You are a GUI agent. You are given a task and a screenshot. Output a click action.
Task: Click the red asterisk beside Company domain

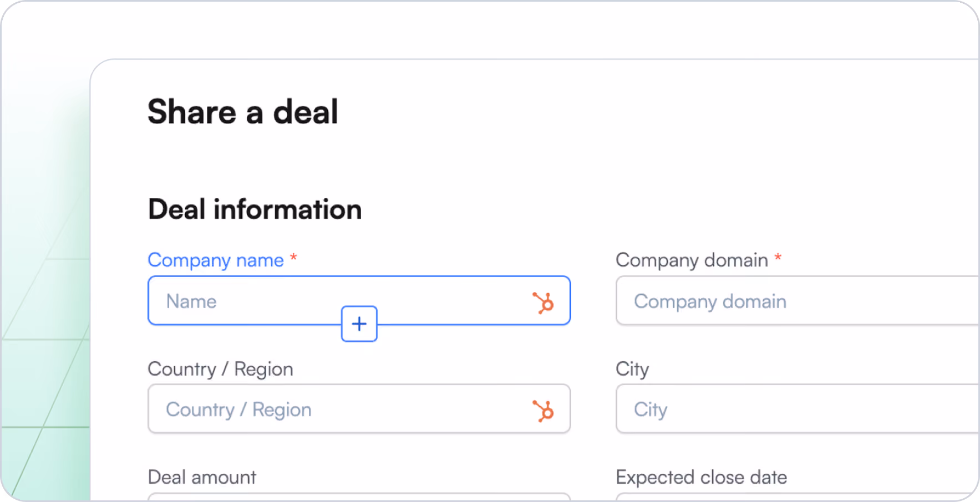778,258
